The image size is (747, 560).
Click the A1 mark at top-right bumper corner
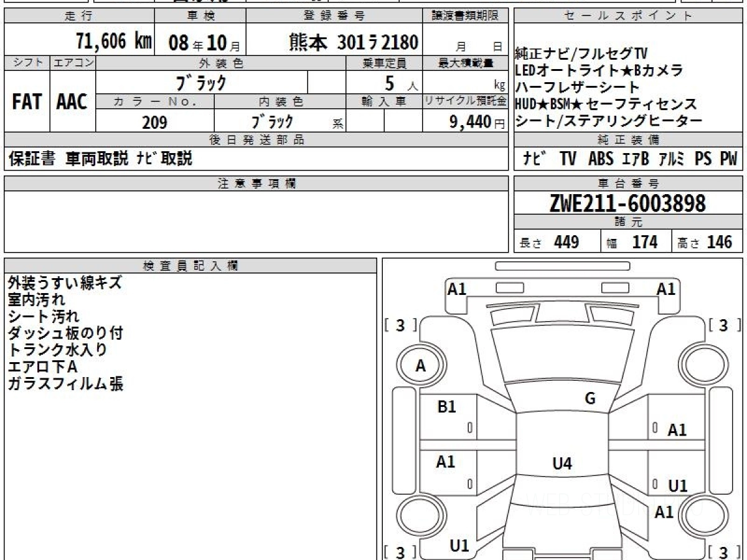tap(665, 289)
